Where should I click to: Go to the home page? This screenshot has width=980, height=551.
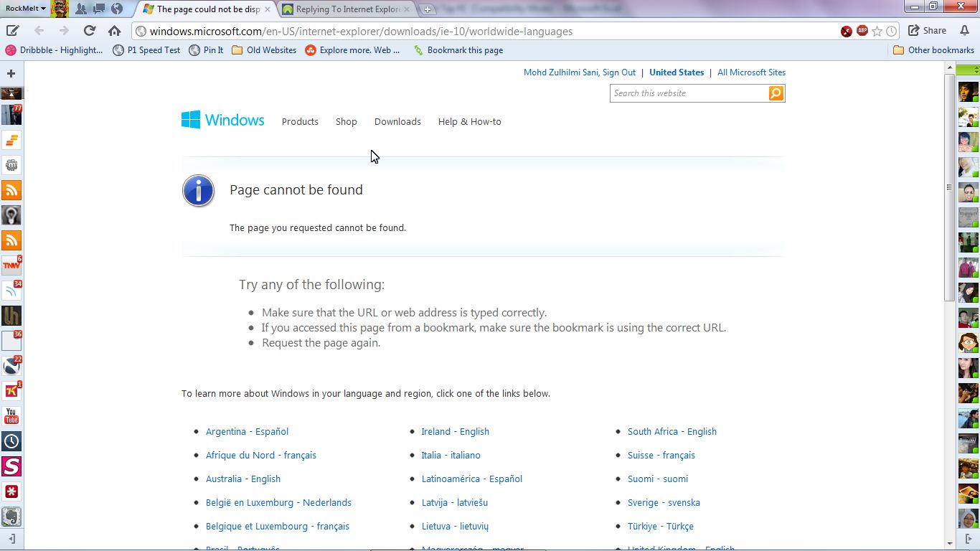click(114, 31)
